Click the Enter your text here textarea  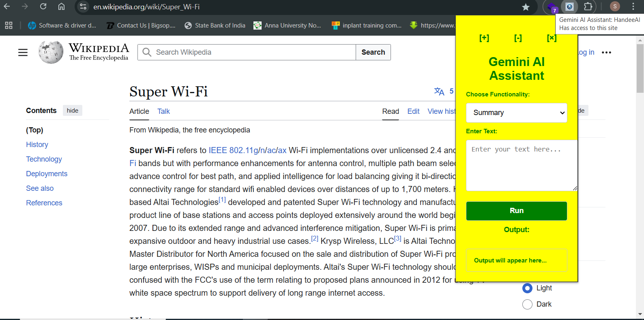(522, 165)
